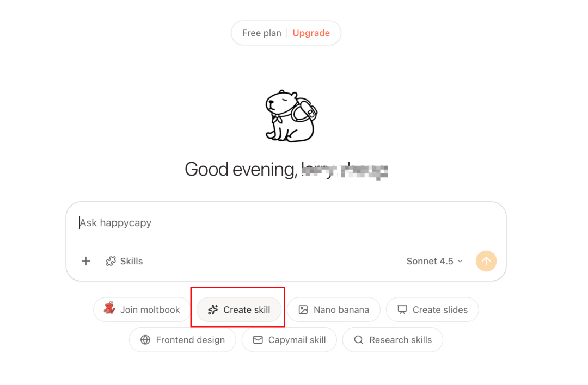Click the Join moltbook lobster icon
Screen dimensions: 588x385
(x=109, y=309)
